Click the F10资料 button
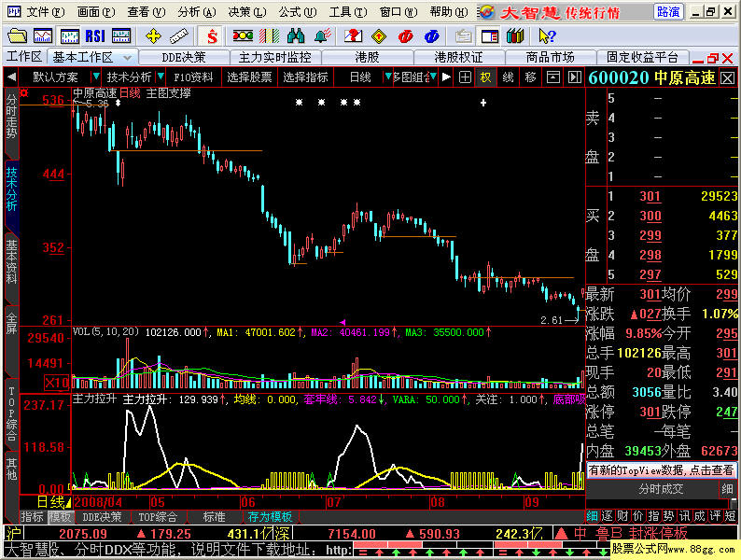 point(193,77)
